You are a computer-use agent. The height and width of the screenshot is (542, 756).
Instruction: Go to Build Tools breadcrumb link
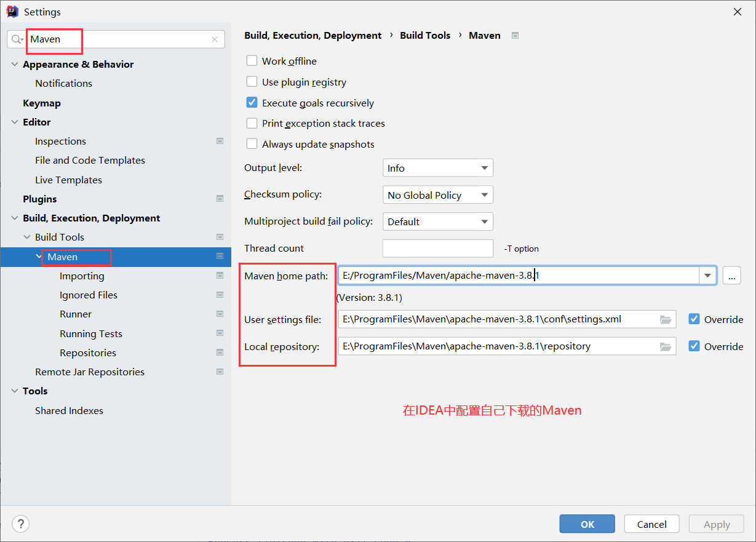tap(425, 36)
